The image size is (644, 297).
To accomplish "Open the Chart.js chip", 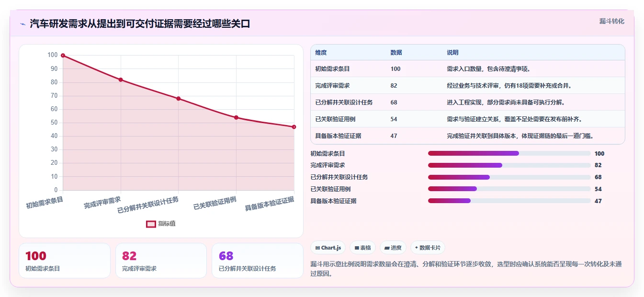I will (x=328, y=248).
